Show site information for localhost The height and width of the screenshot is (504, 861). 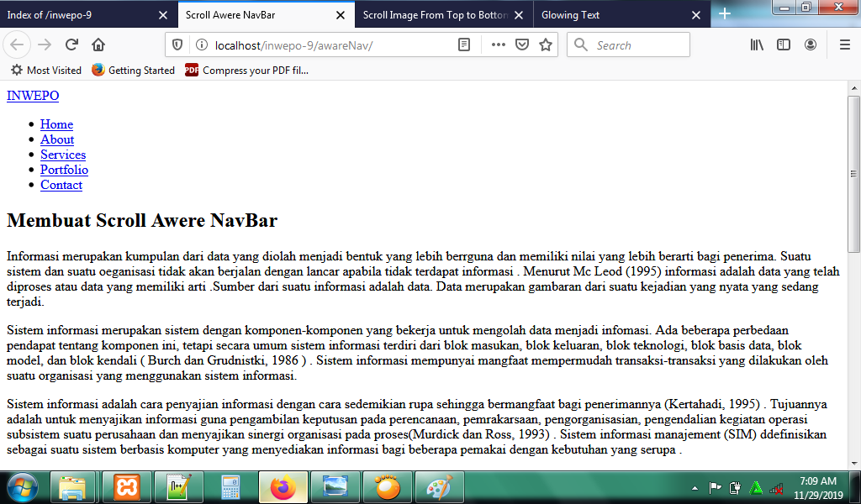(x=201, y=45)
